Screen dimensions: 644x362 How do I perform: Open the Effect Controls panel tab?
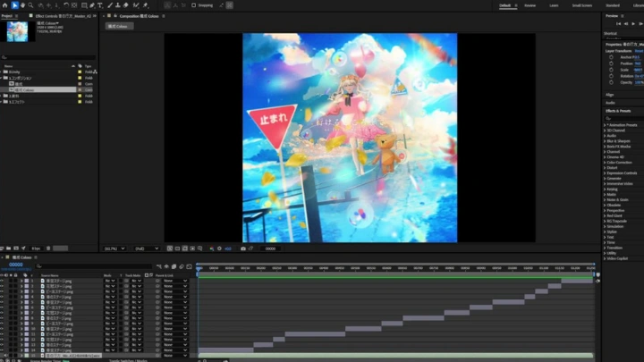coord(63,16)
